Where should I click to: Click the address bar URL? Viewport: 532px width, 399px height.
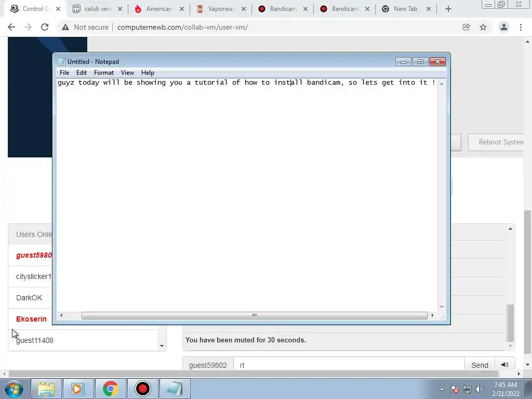click(x=182, y=27)
